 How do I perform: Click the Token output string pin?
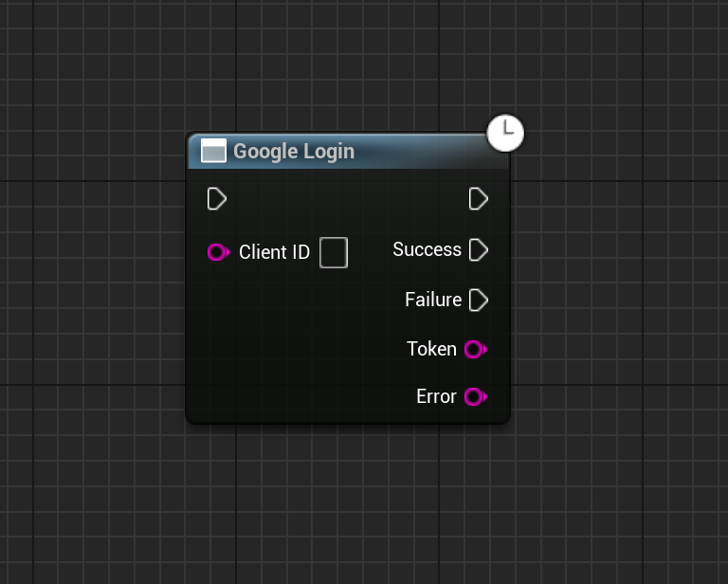tap(476, 349)
